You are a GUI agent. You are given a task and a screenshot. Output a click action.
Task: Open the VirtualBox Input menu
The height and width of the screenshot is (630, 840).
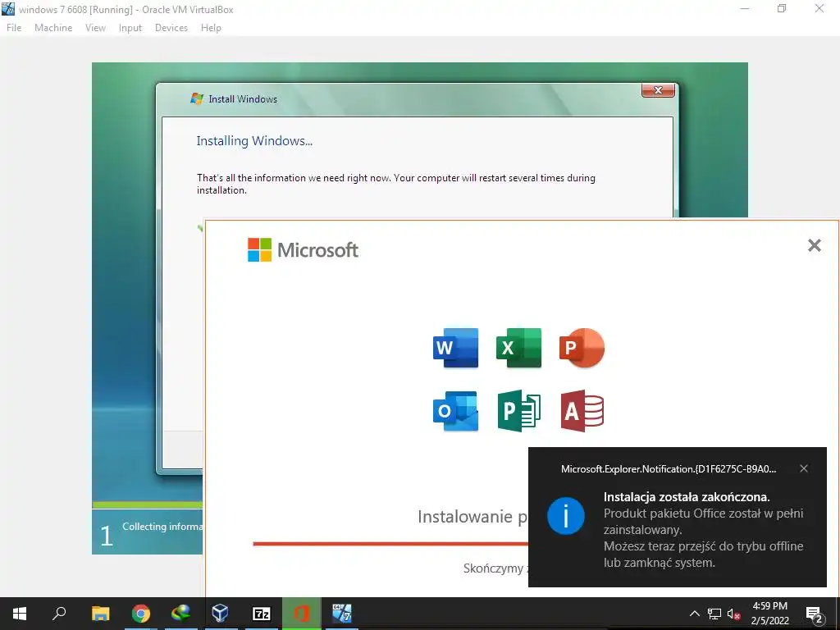[x=130, y=28]
